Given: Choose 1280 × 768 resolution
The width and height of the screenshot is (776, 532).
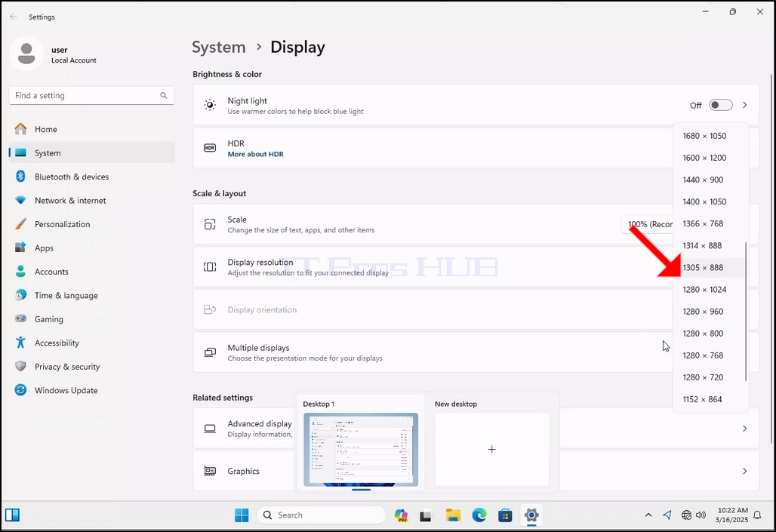Looking at the screenshot, I should coord(710,355).
